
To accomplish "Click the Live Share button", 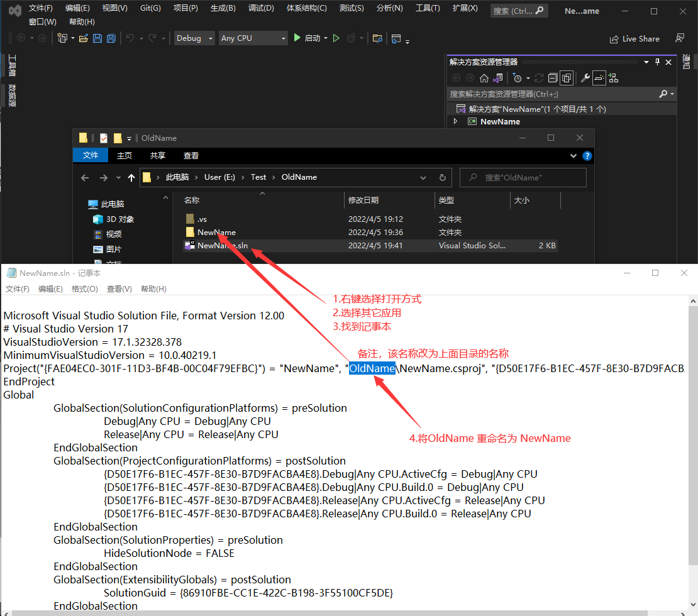I will click(634, 38).
